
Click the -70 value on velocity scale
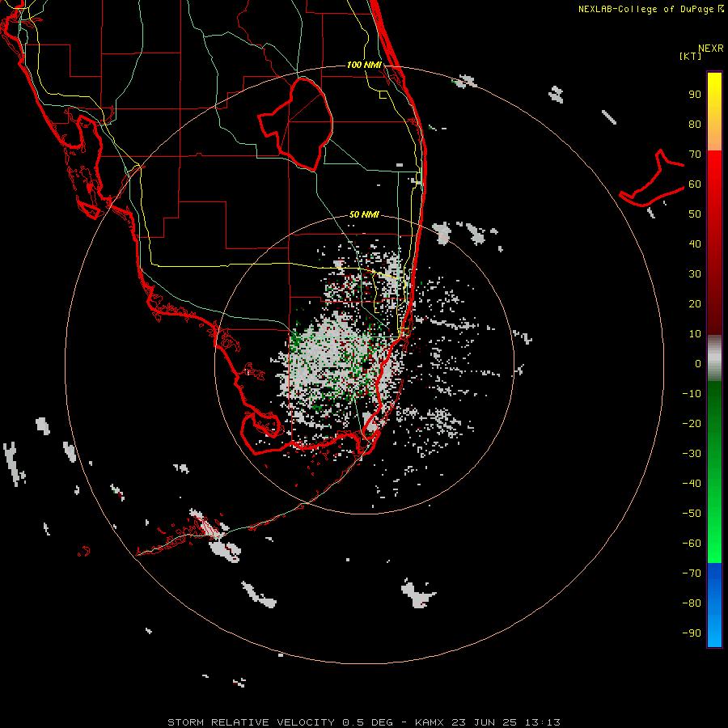pyautogui.click(x=692, y=574)
